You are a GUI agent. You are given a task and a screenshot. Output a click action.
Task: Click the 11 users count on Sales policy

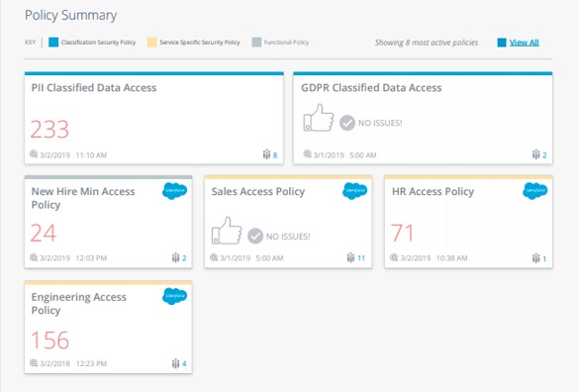pyautogui.click(x=361, y=258)
